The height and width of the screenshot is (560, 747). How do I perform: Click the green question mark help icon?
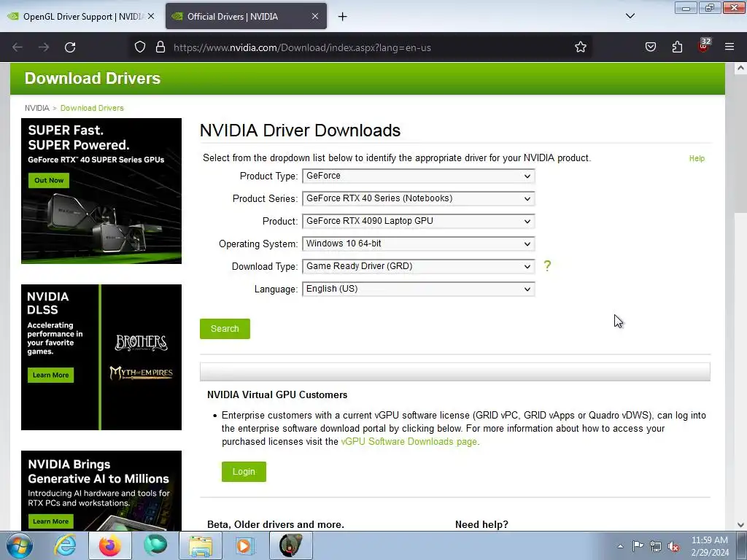547,265
